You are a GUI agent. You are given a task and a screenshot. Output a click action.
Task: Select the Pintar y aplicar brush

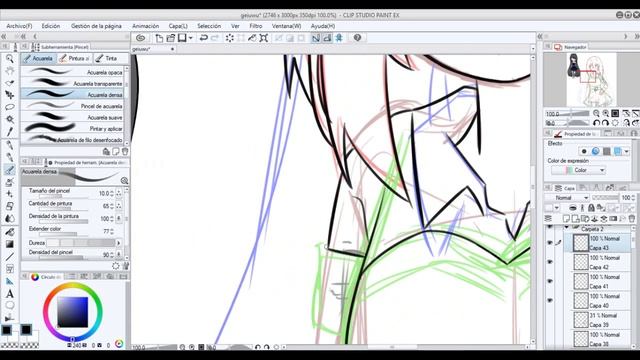(72, 129)
